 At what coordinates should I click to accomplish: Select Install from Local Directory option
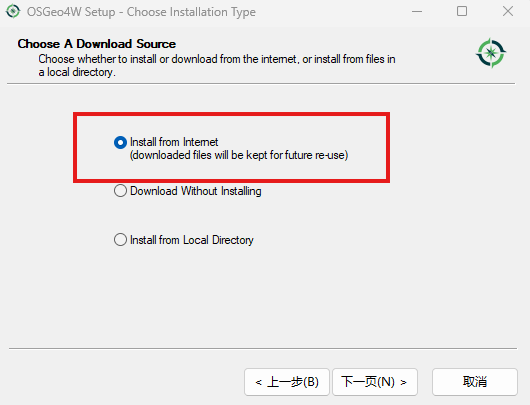tap(120, 240)
